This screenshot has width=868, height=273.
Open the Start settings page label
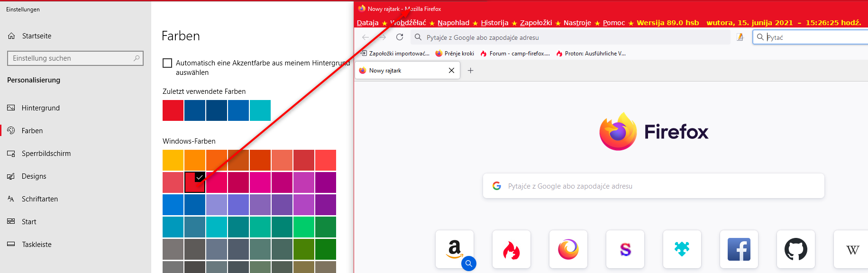[29, 222]
